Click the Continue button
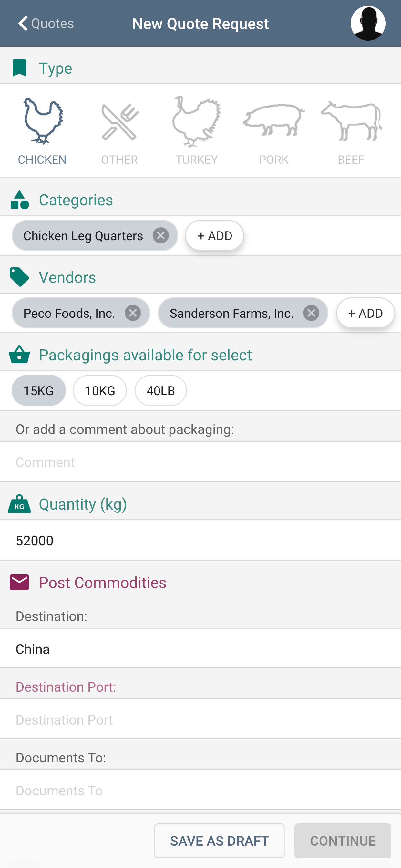Viewport: 401px width, 868px height. 343,841
